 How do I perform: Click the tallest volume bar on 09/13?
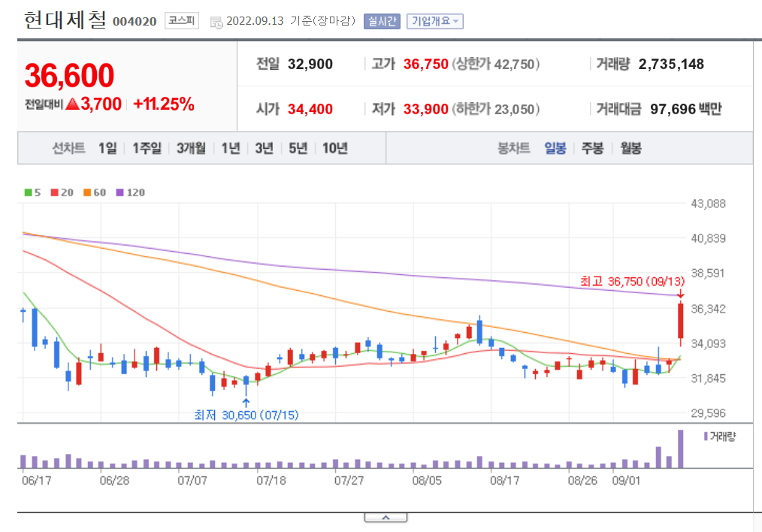(x=680, y=449)
